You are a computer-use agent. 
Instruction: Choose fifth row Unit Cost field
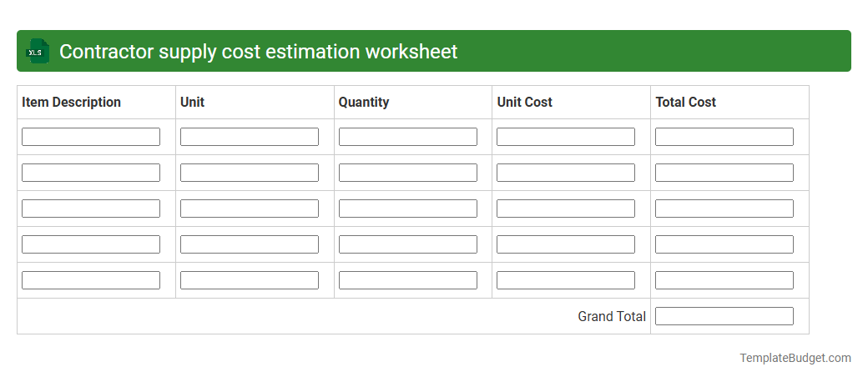(566, 280)
